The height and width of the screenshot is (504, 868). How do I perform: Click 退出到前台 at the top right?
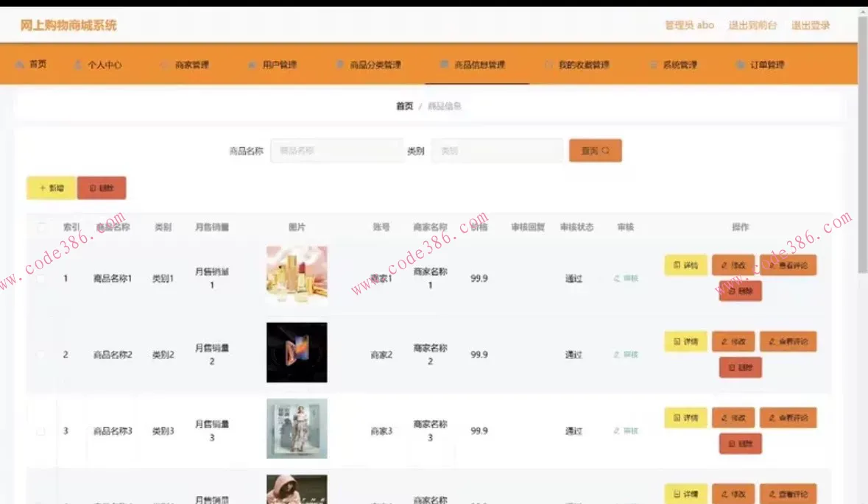[752, 24]
